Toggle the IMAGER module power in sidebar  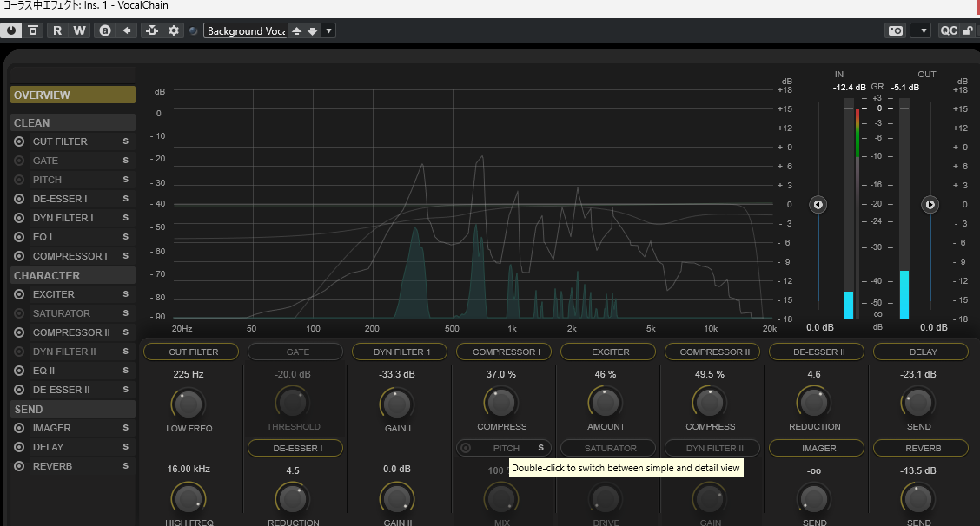pos(19,428)
